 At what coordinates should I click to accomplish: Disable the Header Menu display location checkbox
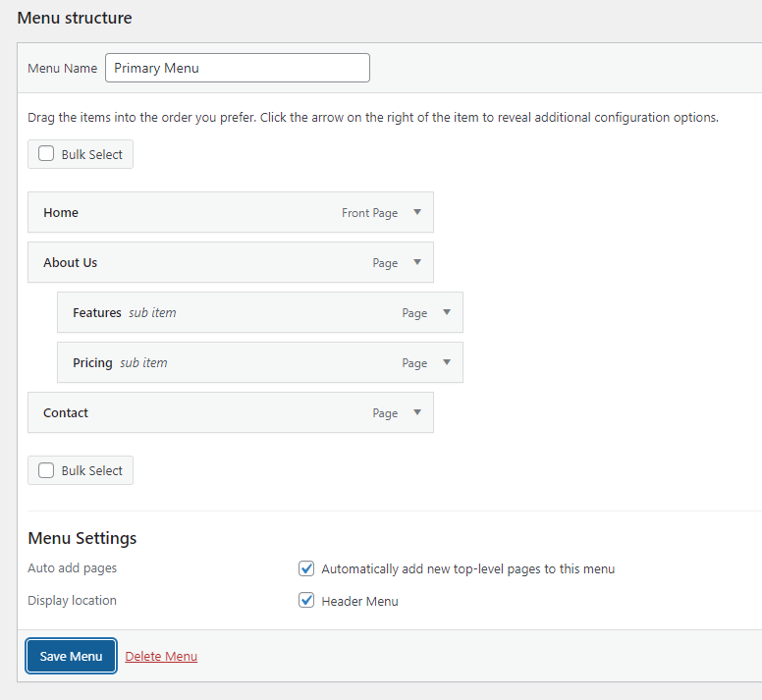(x=306, y=601)
